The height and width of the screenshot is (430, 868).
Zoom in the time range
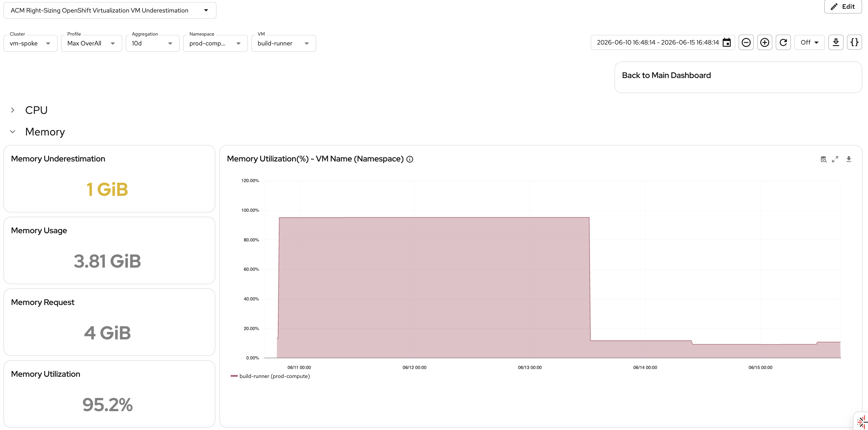coord(764,42)
